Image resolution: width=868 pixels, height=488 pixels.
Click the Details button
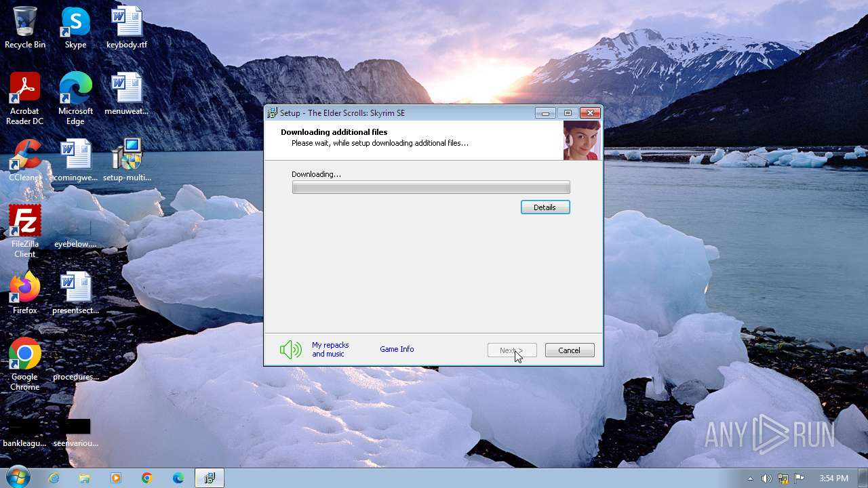pos(545,207)
